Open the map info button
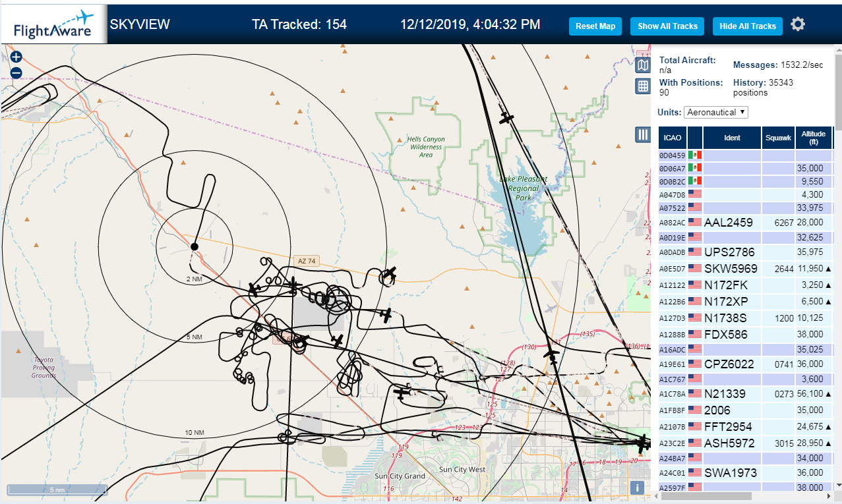 [x=636, y=488]
